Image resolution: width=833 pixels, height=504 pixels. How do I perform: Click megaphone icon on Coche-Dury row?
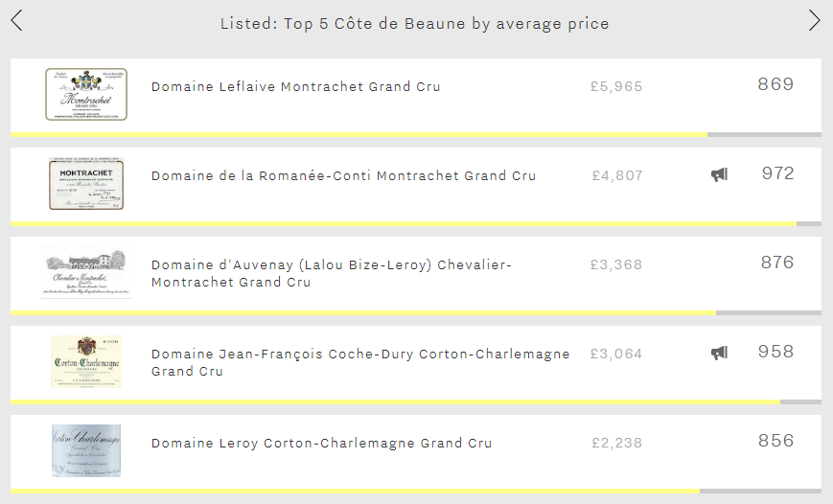[719, 354]
